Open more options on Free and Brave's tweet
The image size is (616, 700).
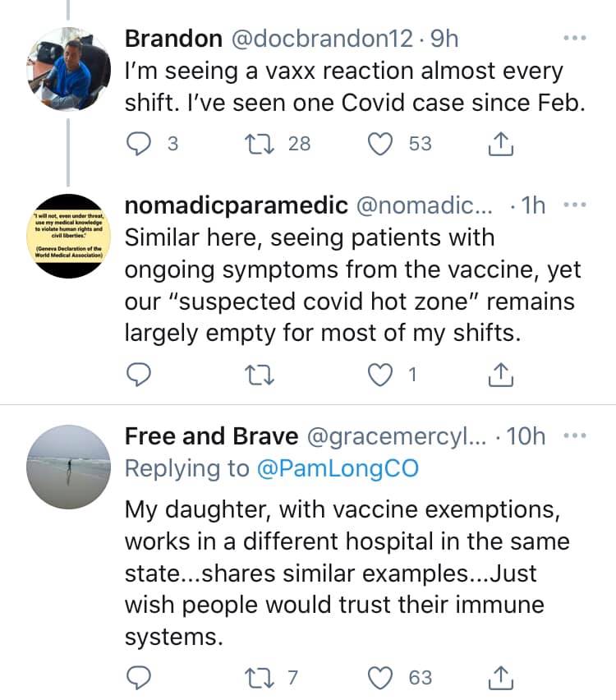574,436
